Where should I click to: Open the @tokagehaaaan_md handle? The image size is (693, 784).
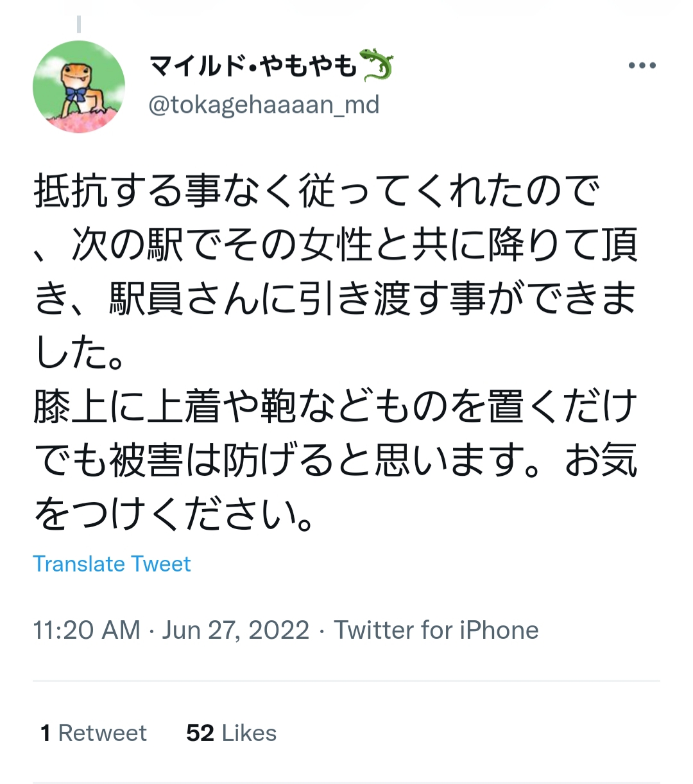[263, 104]
